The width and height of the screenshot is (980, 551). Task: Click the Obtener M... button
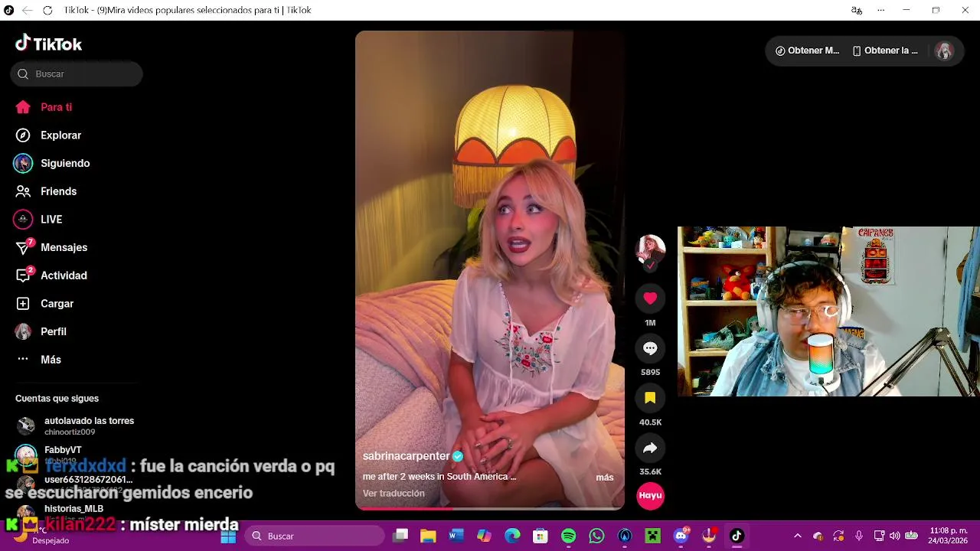[x=807, y=51]
